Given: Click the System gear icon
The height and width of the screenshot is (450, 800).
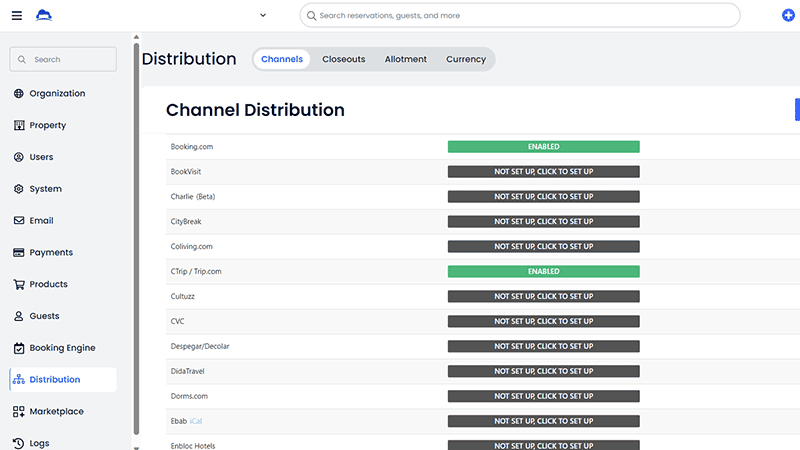Looking at the screenshot, I should coord(19,189).
